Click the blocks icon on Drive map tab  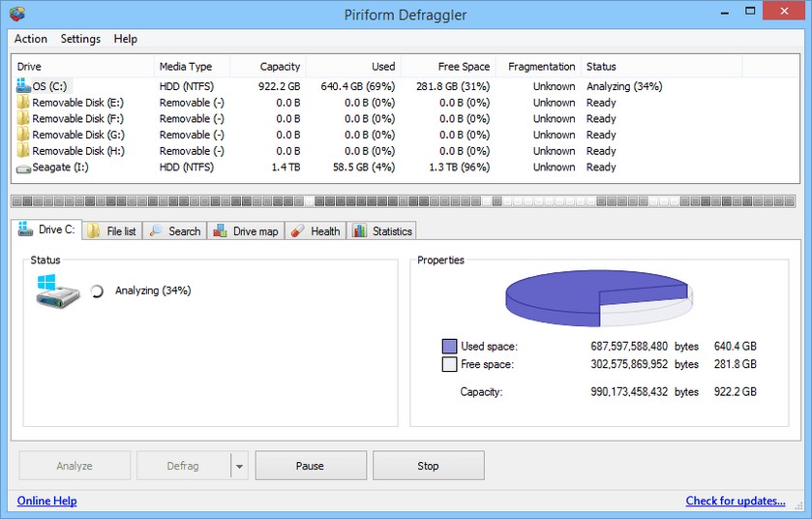point(220,231)
